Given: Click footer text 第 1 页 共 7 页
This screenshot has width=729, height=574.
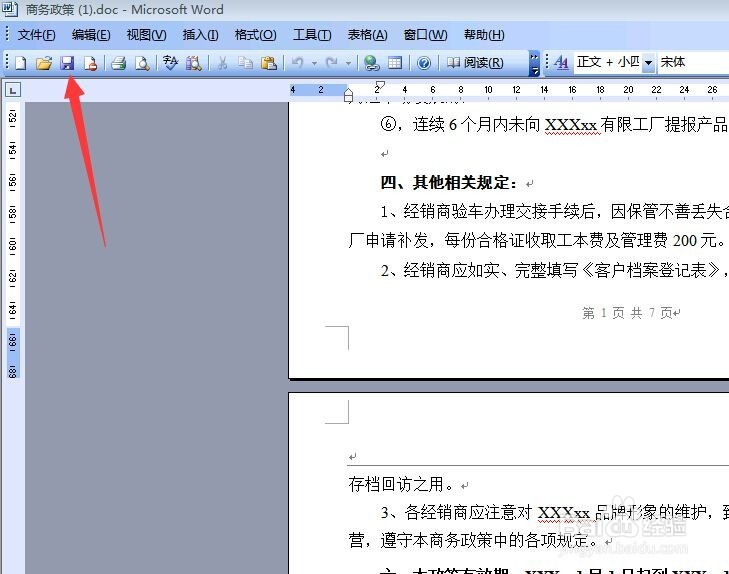Looking at the screenshot, I should (627, 313).
